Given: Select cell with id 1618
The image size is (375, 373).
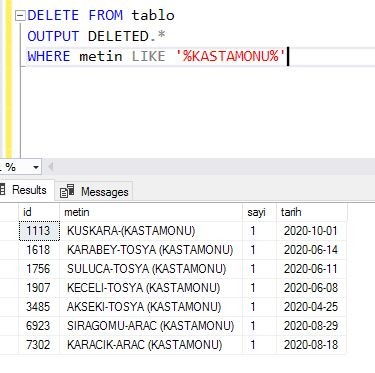Looking at the screenshot, I should tap(39, 250).
